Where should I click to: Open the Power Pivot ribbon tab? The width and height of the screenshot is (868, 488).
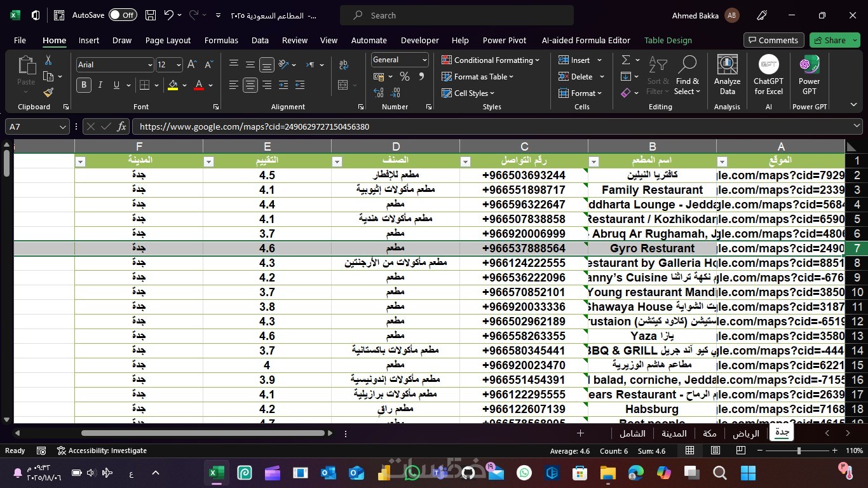click(505, 40)
